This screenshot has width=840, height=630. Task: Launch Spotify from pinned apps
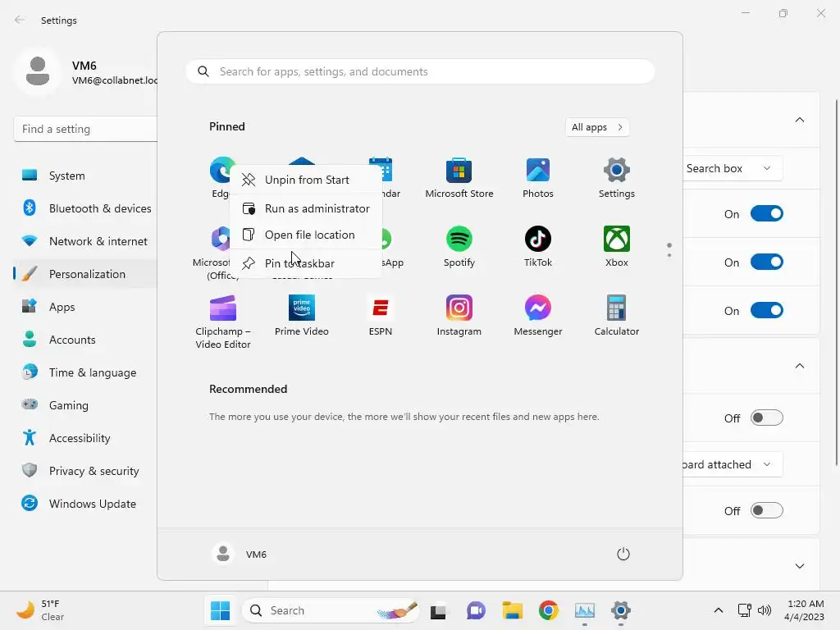coord(459,247)
